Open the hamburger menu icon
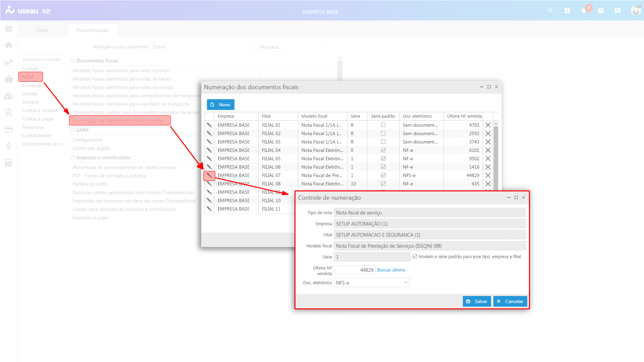This screenshot has height=362, width=644. (9, 29)
